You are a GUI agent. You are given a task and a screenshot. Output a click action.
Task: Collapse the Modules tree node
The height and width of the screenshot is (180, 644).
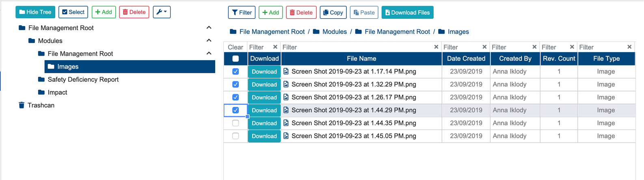(x=209, y=41)
